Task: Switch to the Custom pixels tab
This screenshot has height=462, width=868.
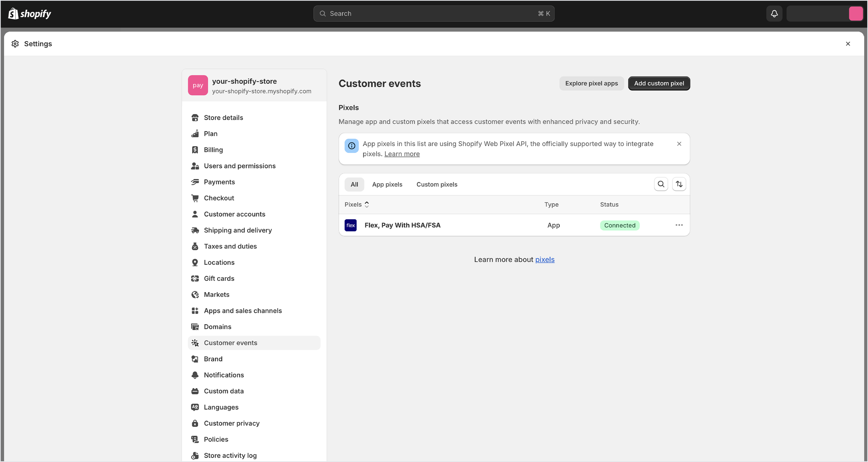Action: pyautogui.click(x=437, y=184)
